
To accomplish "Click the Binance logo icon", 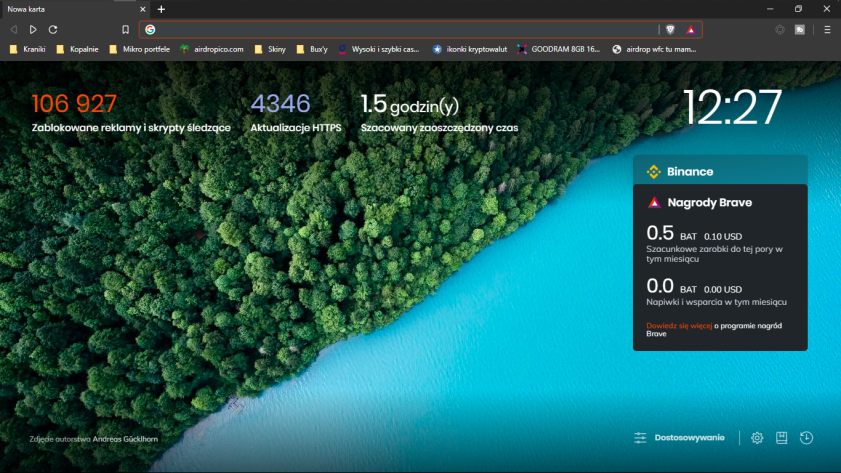I will point(653,172).
